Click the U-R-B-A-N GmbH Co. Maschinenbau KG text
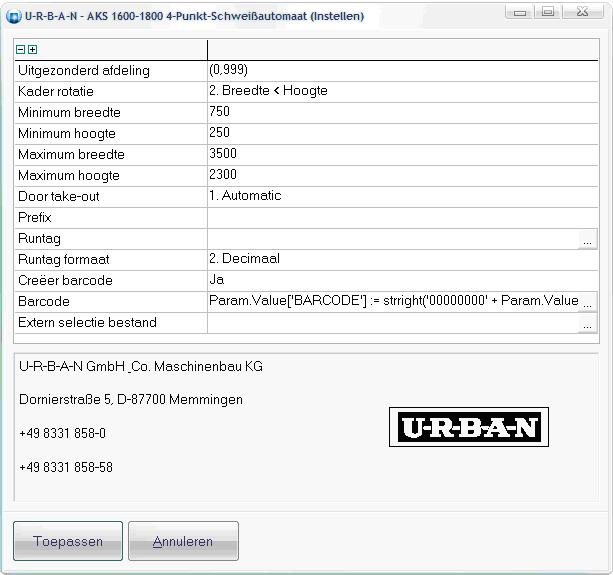Viewport: 613px width, 575px height. click(141, 367)
